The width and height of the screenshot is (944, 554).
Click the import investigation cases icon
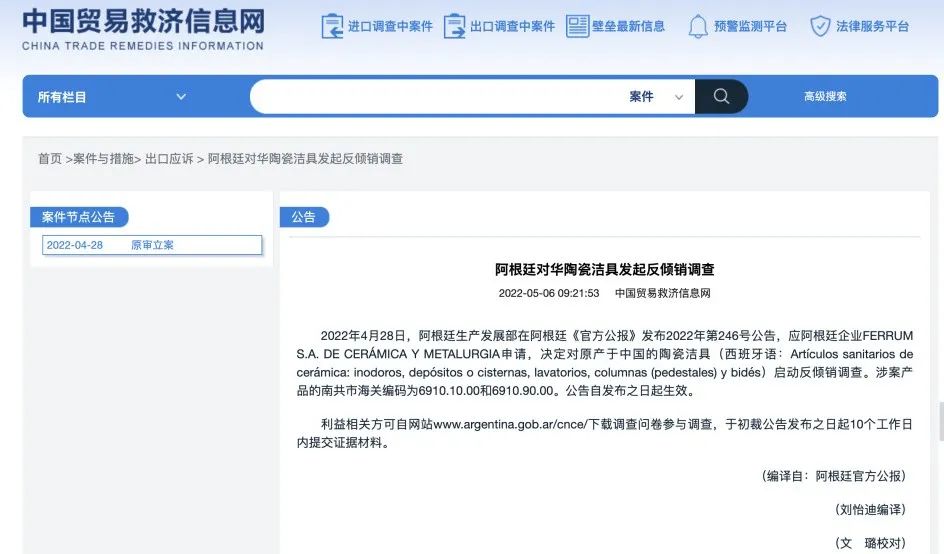pyautogui.click(x=332, y=26)
